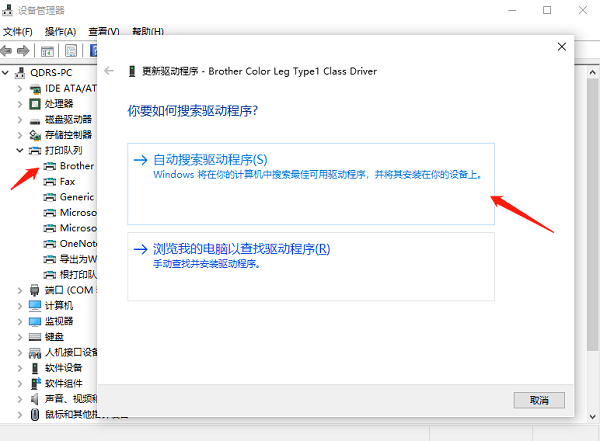Click the toolbar Back arrow icon
This screenshot has width=600, height=441.
tap(8, 50)
